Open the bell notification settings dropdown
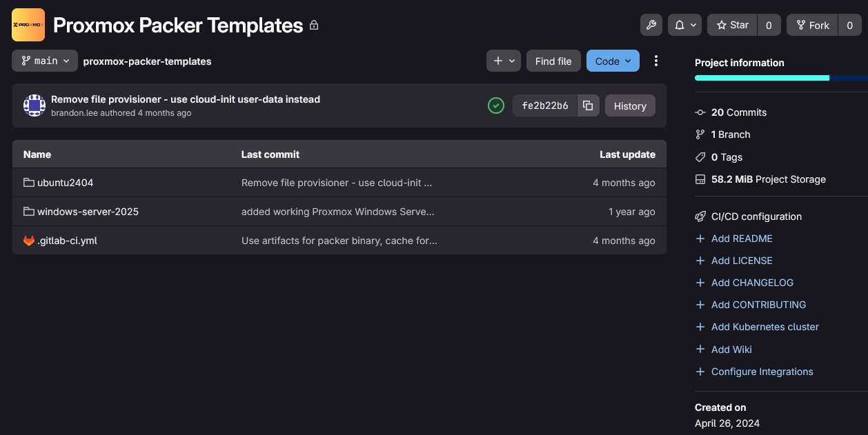This screenshot has width=868, height=435. [684, 25]
